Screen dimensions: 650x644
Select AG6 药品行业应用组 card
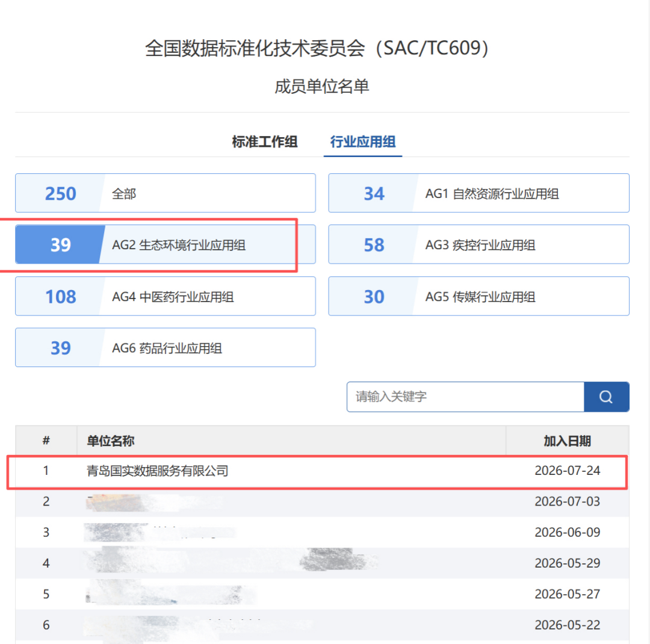(166, 348)
